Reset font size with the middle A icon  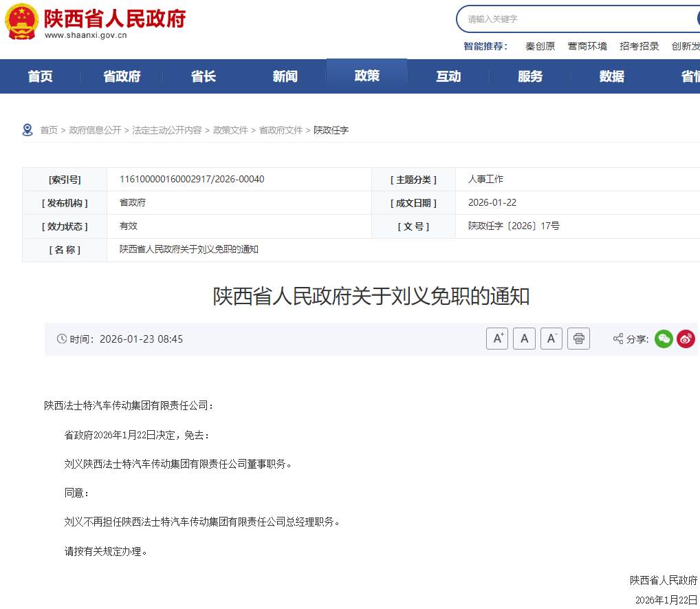pos(524,338)
